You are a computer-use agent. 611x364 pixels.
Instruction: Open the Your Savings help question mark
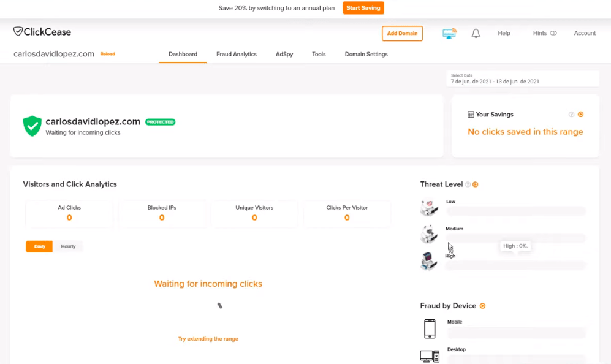[571, 115]
